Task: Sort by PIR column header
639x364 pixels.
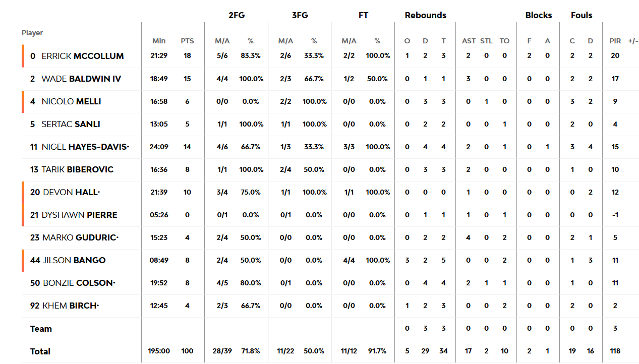Action: click(615, 41)
